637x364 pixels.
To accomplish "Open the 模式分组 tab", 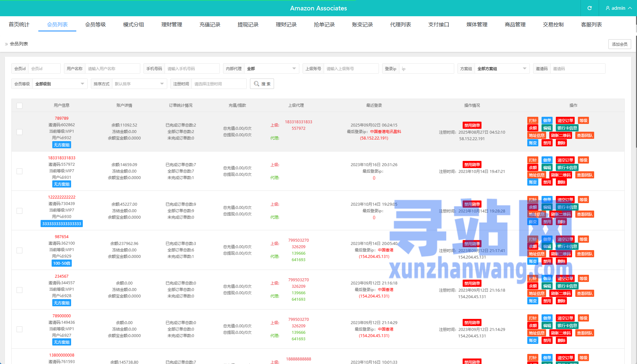I will point(133,25).
